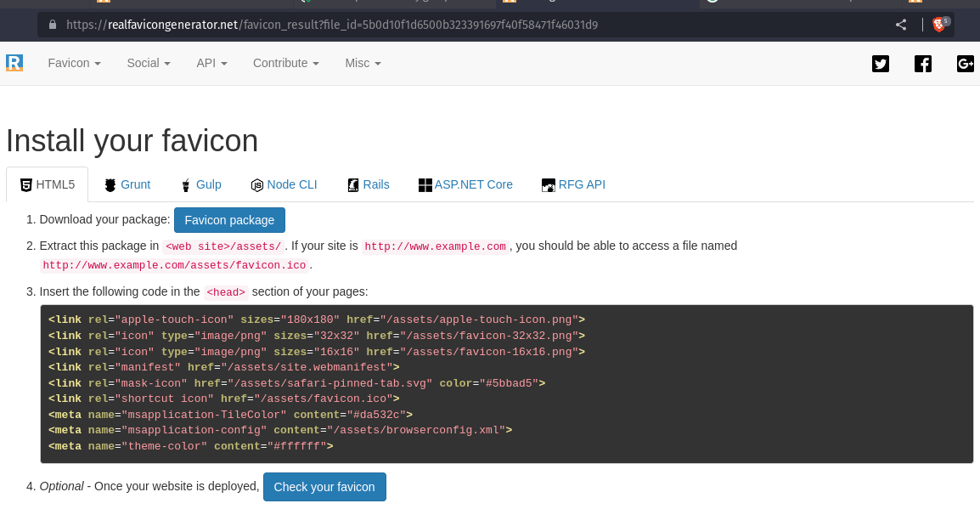Click the Brave shields icon

939,25
